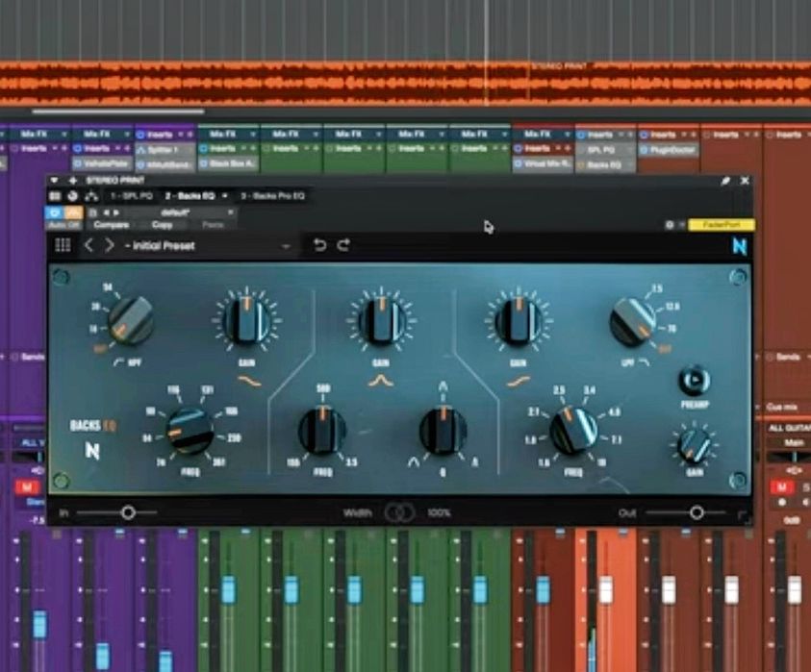
Task: Open the gear settings beside FaderPort
Action: (x=670, y=225)
